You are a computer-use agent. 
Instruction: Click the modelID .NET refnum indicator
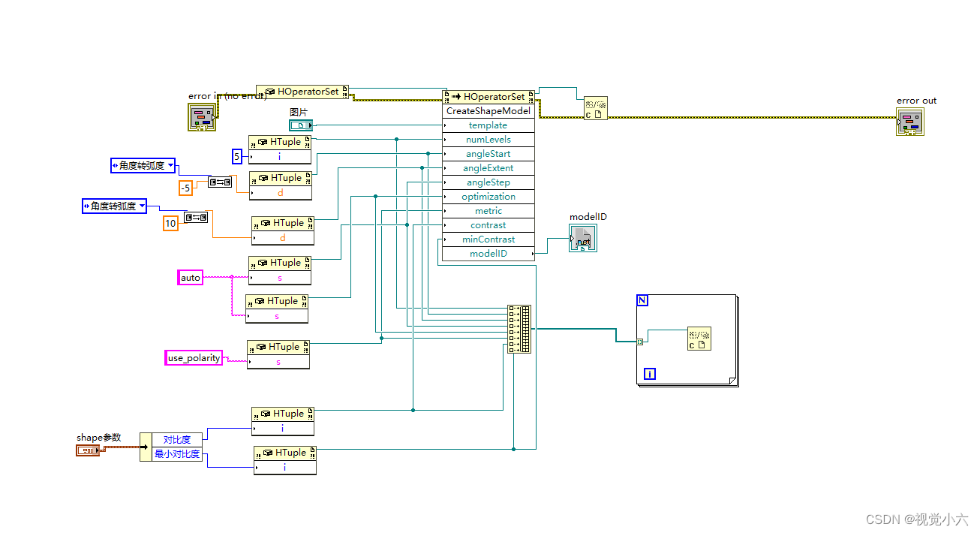click(583, 239)
